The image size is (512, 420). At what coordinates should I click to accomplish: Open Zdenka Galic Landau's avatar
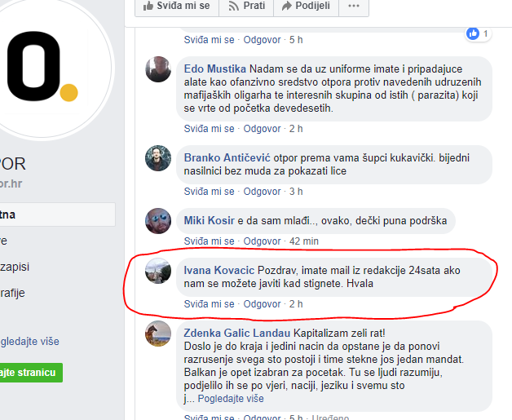point(158,334)
